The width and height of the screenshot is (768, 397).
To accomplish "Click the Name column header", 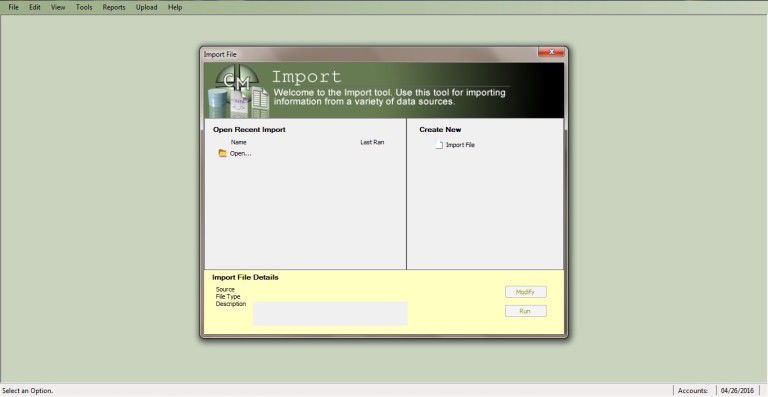I will (x=239, y=142).
